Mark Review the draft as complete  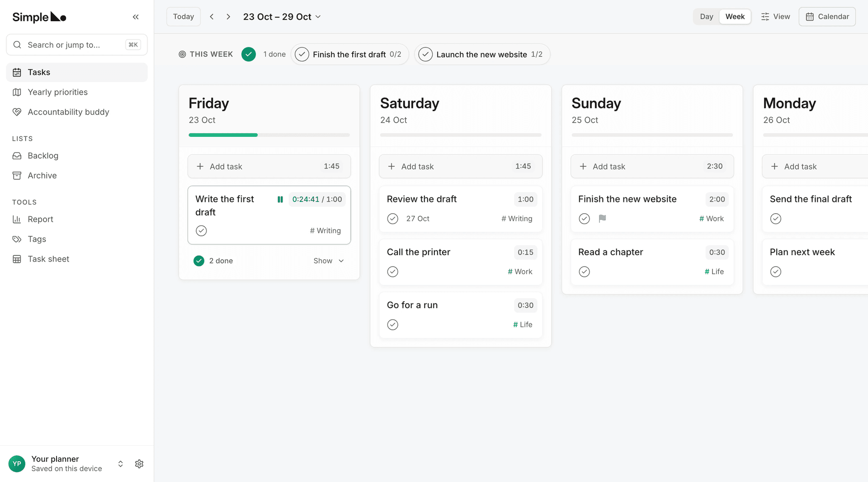coord(393,219)
